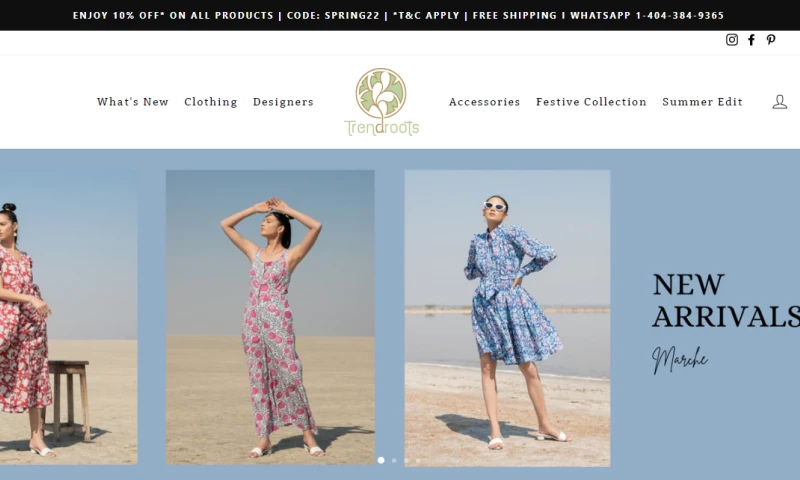Go to the Summer Edit page
This screenshot has width=800, height=480.
pos(703,102)
